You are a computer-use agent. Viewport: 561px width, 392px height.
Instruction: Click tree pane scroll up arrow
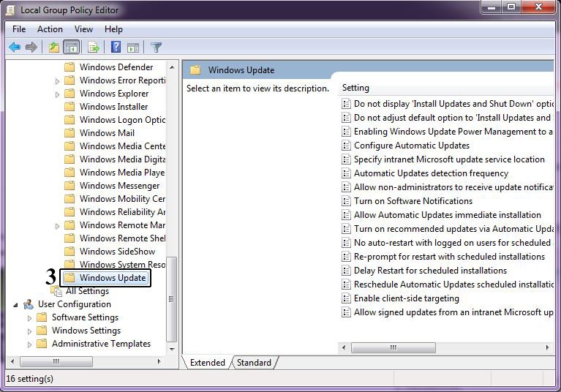point(172,67)
